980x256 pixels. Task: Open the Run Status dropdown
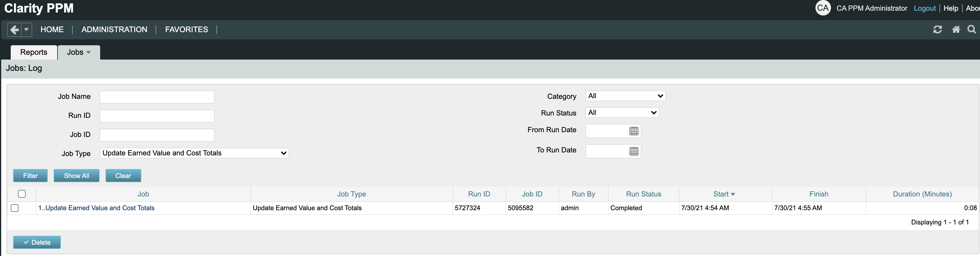(x=622, y=113)
